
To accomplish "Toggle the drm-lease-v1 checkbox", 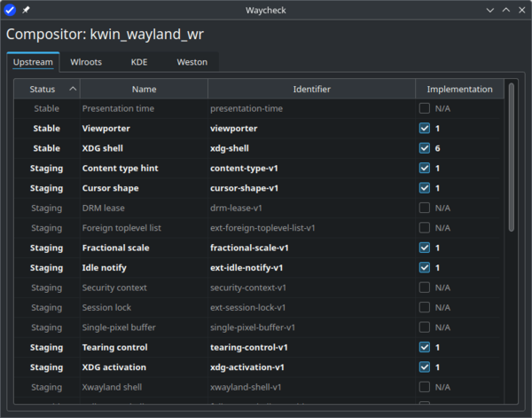I will [x=425, y=208].
